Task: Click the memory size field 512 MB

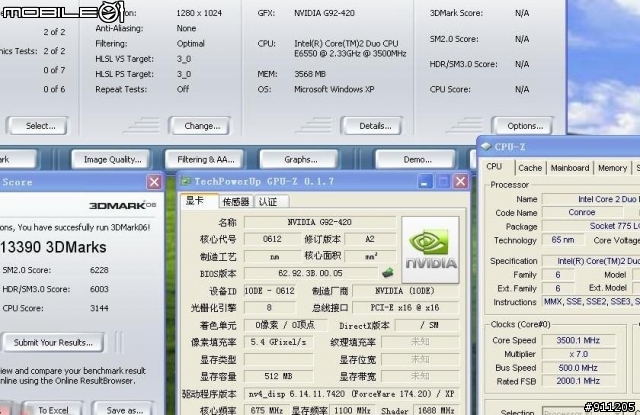Action: [x=278, y=376]
